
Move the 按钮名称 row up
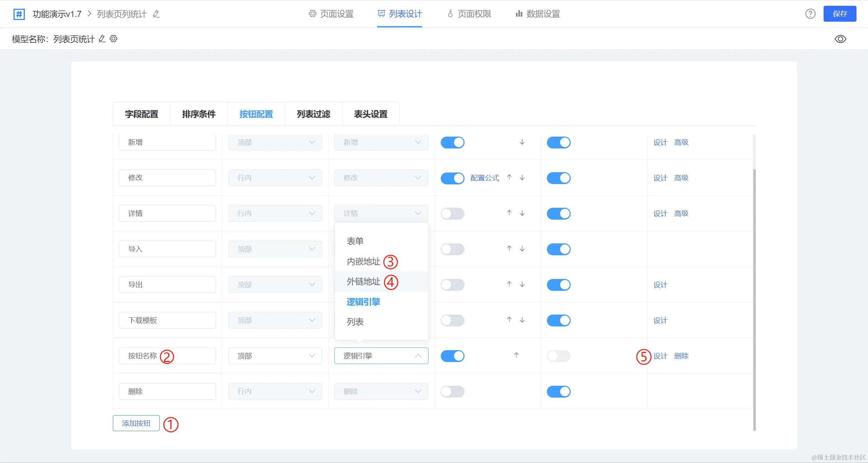pos(516,355)
